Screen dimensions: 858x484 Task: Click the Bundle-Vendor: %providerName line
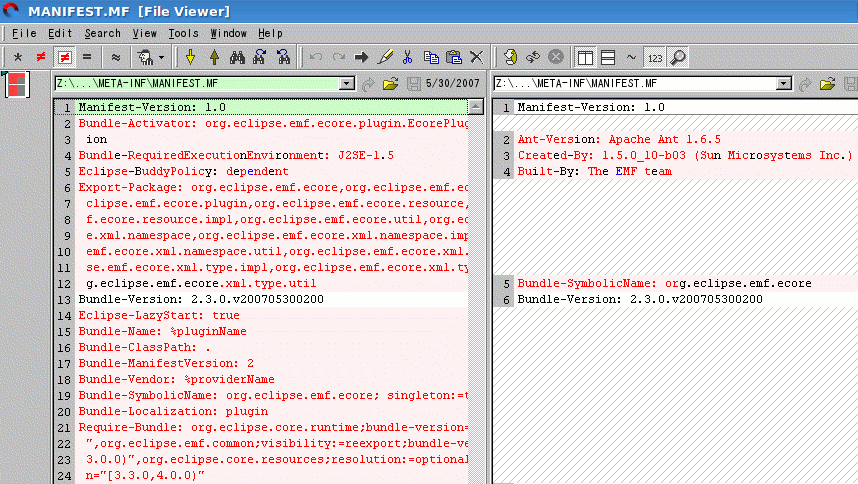tap(273, 379)
